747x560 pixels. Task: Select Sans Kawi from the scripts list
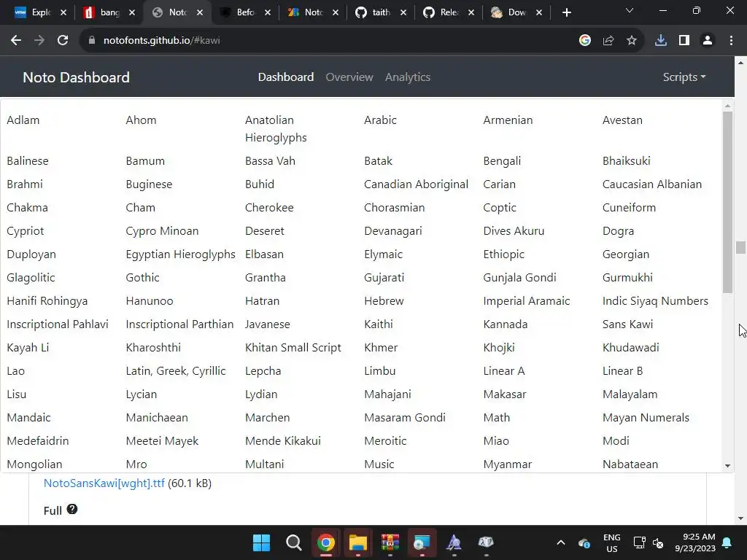(x=627, y=324)
